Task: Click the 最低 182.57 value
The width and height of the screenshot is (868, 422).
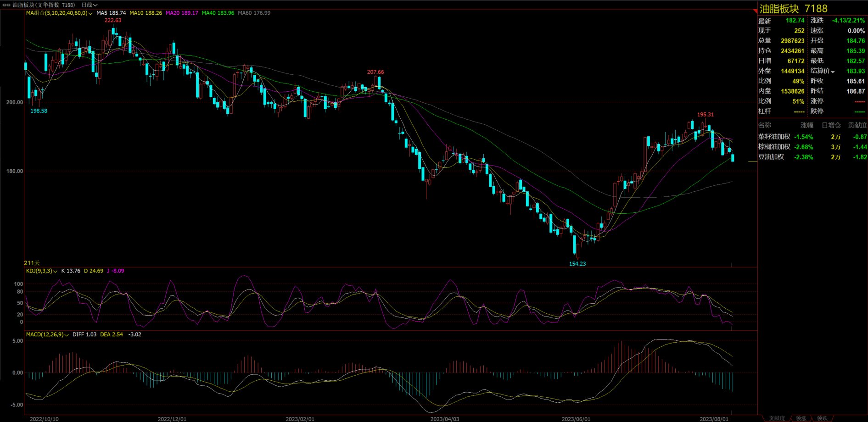Action: pos(856,61)
